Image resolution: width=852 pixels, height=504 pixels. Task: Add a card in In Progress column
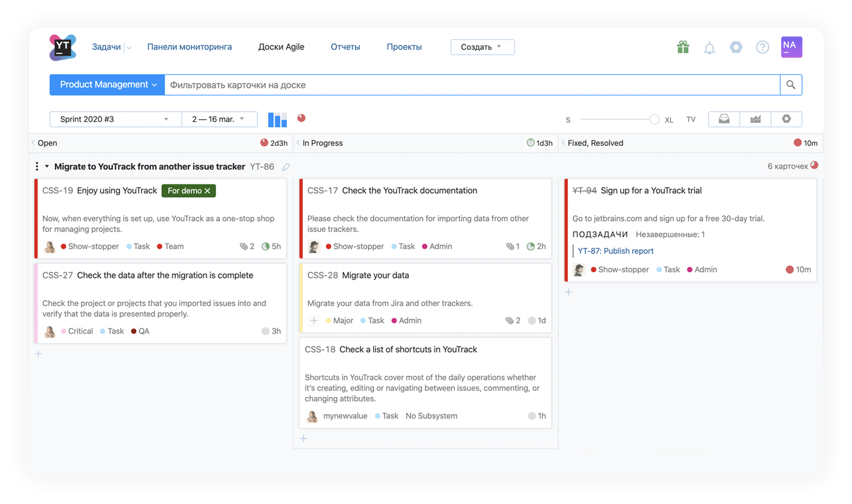303,439
